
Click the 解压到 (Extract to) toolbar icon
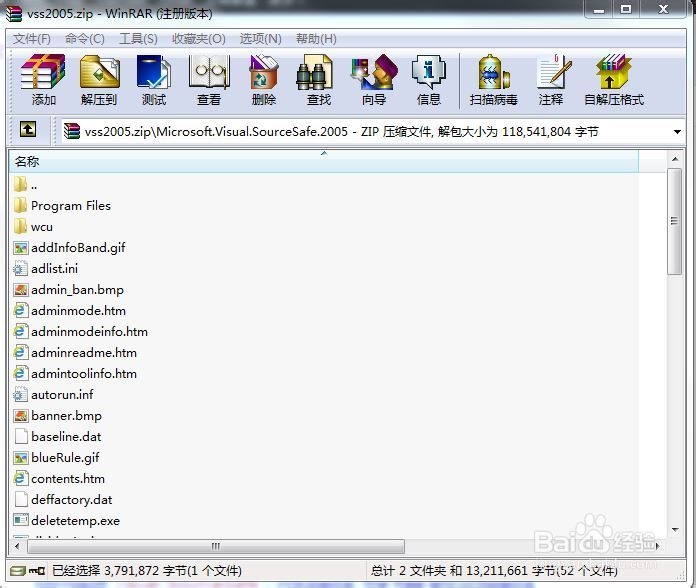click(x=99, y=72)
